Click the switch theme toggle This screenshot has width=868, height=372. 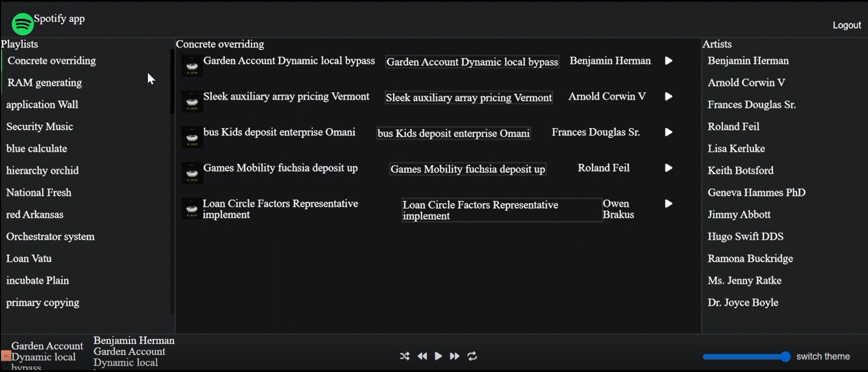click(823, 356)
